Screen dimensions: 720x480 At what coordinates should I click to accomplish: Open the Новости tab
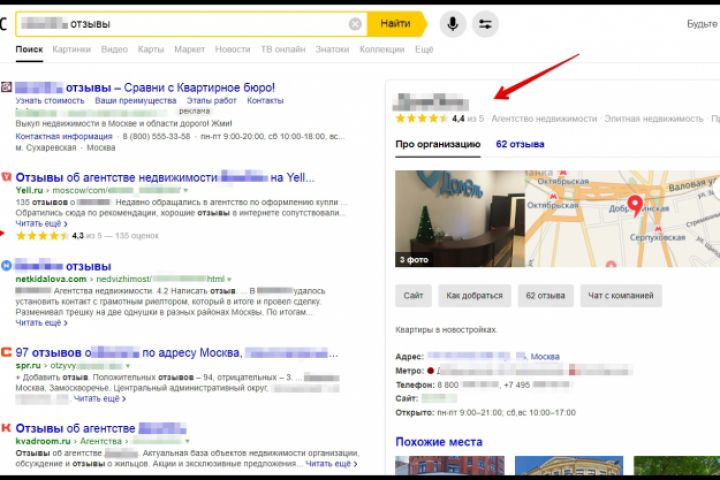(232, 49)
